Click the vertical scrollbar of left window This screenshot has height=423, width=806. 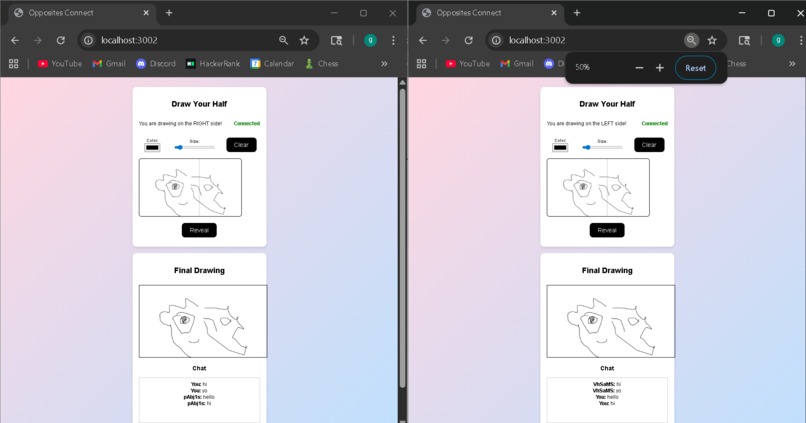point(402,240)
